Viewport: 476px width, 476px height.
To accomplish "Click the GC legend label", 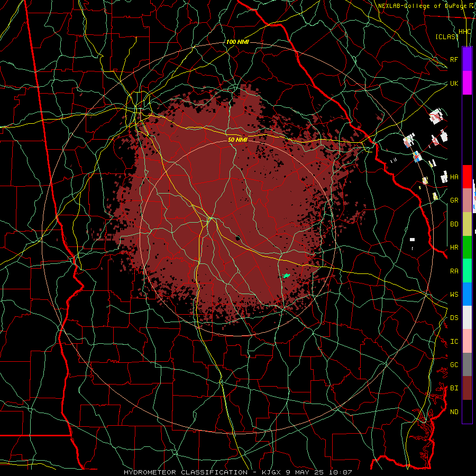I will pyautogui.click(x=454, y=365).
